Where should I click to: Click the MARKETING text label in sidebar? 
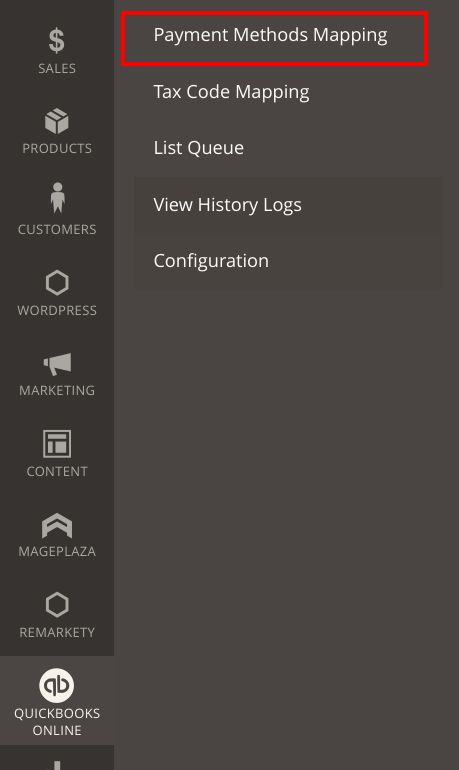[57, 390]
